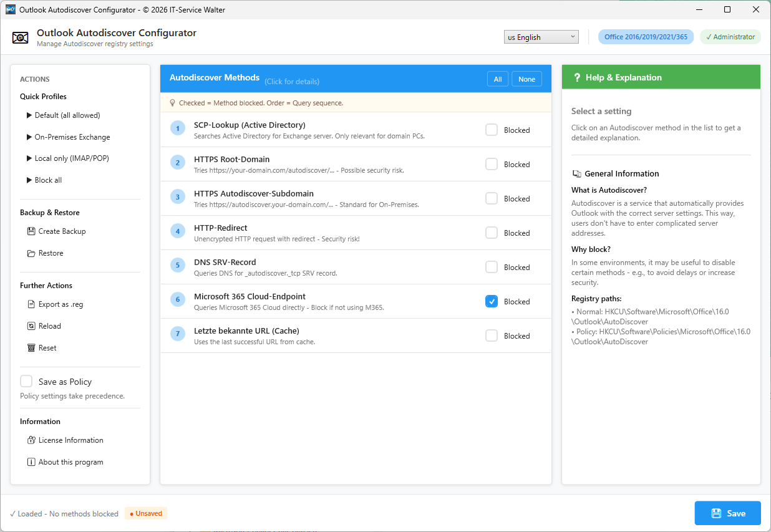Apply the Block all quick profile

[x=48, y=180]
